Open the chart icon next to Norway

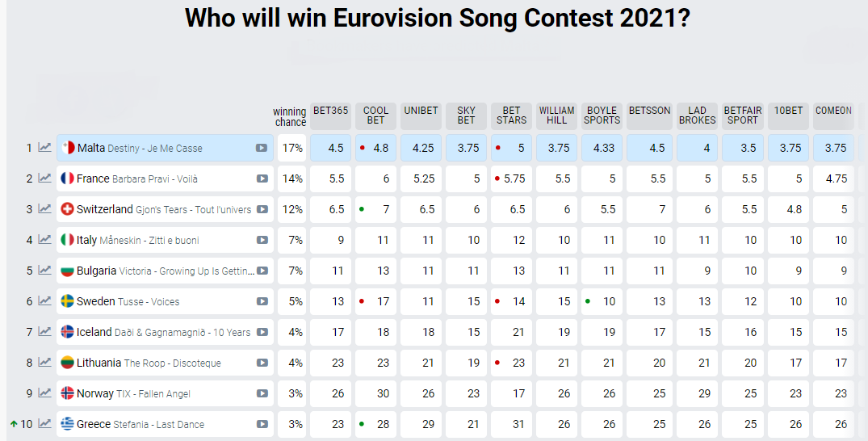(x=44, y=393)
